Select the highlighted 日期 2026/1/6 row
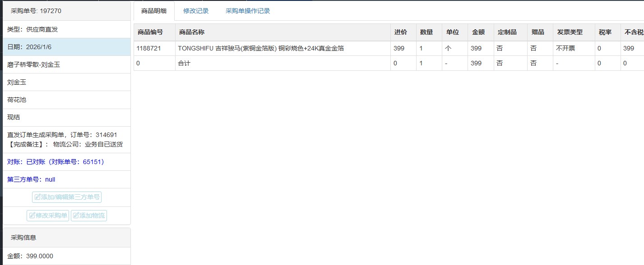The height and width of the screenshot is (265, 644). coord(67,47)
